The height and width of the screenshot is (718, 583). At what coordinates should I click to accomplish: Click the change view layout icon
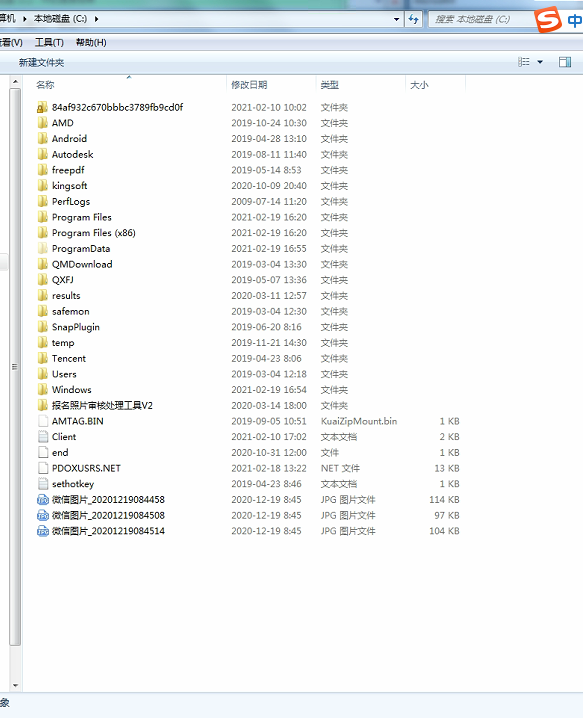point(523,62)
